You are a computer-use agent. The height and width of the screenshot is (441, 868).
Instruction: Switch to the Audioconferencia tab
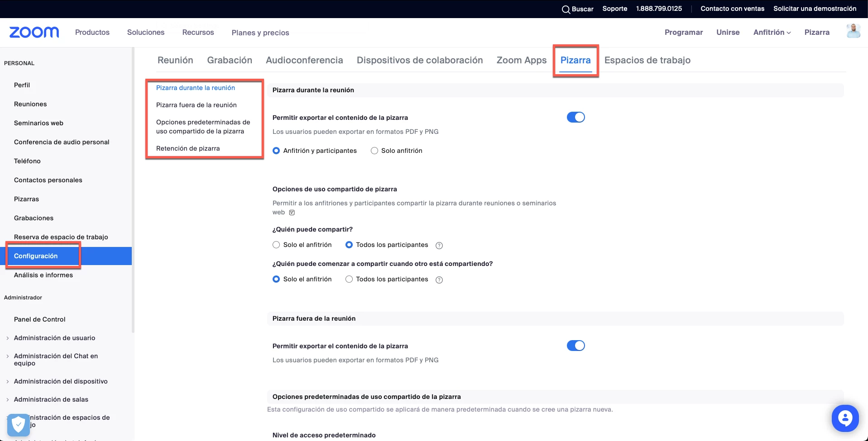304,60
